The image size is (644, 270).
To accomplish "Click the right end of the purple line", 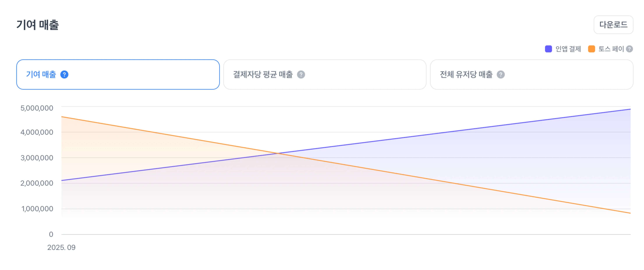I will [630, 109].
